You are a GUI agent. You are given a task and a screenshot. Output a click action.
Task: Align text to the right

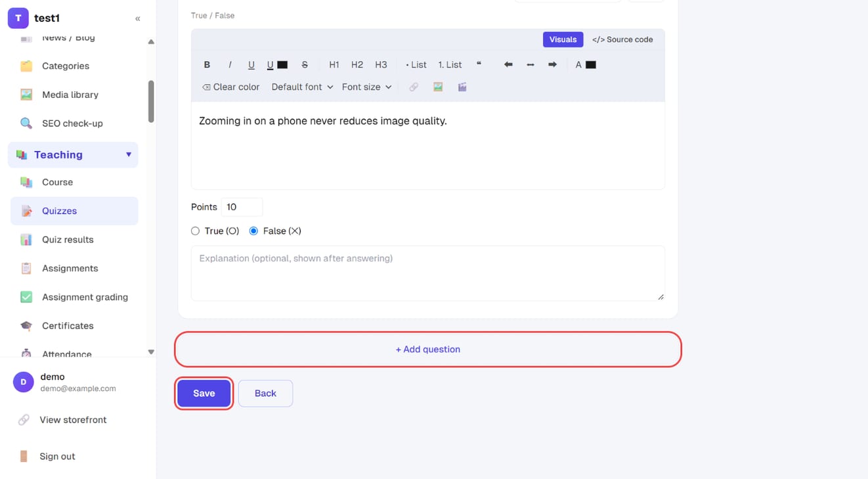[552, 64]
